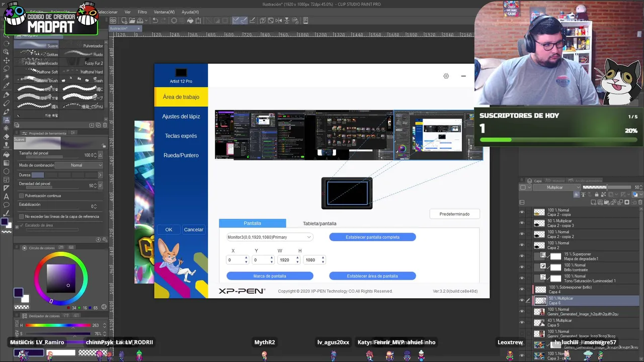Click Predeterminado button
The height and width of the screenshot is (362, 644).
pos(454,214)
